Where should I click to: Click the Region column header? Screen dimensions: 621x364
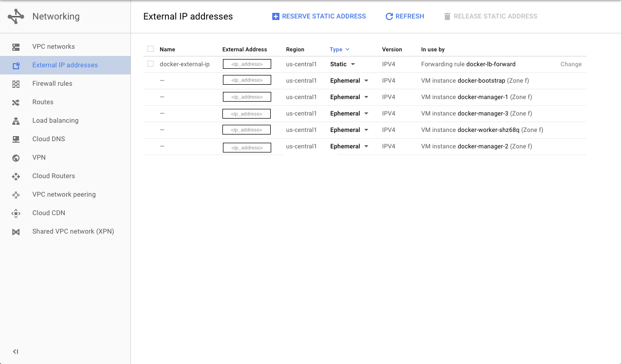(295, 49)
